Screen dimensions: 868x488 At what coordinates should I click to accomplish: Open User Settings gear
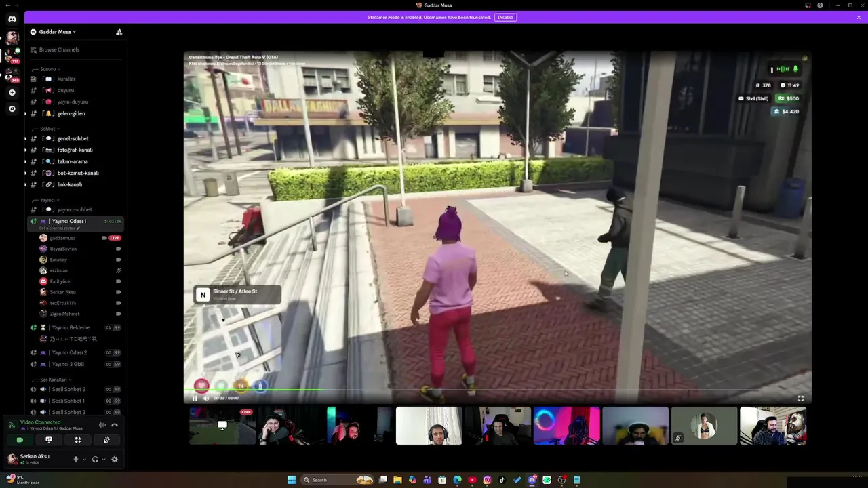click(x=115, y=459)
